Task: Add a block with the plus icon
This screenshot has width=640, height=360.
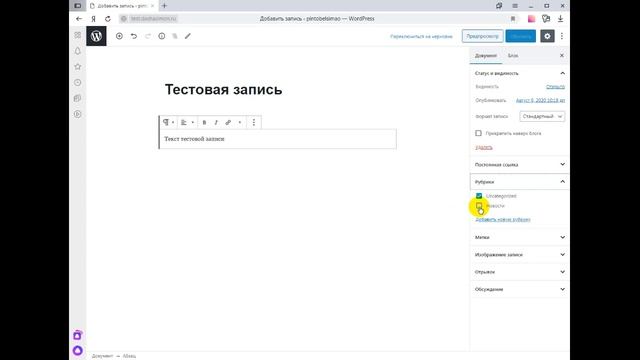Action: [x=119, y=36]
